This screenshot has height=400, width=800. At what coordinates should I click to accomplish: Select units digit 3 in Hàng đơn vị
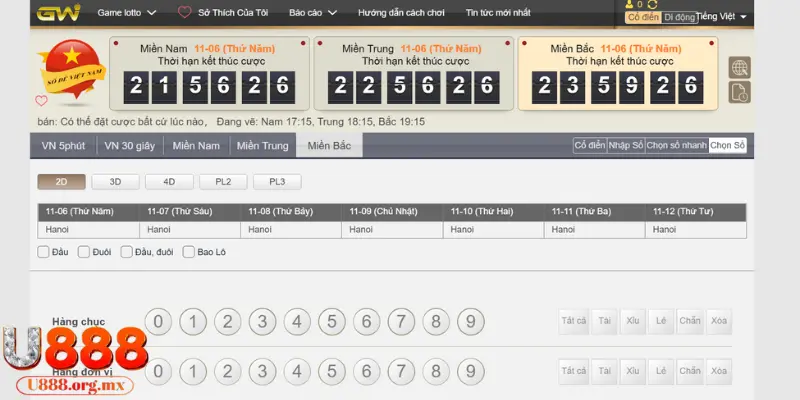262,371
